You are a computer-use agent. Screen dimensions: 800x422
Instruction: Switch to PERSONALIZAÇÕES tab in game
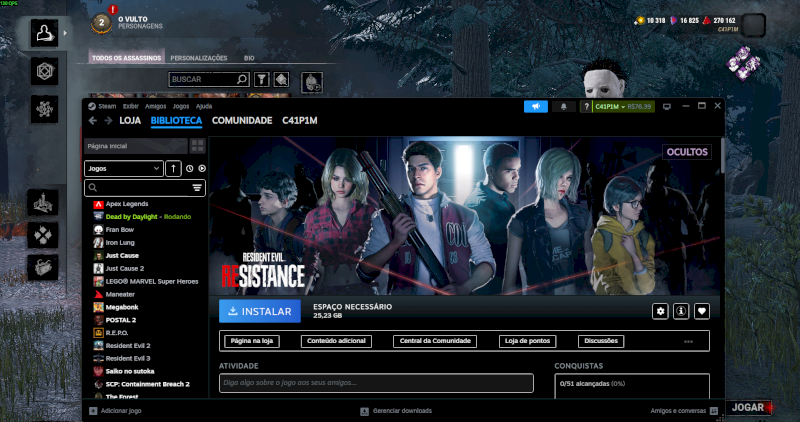coord(199,58)
